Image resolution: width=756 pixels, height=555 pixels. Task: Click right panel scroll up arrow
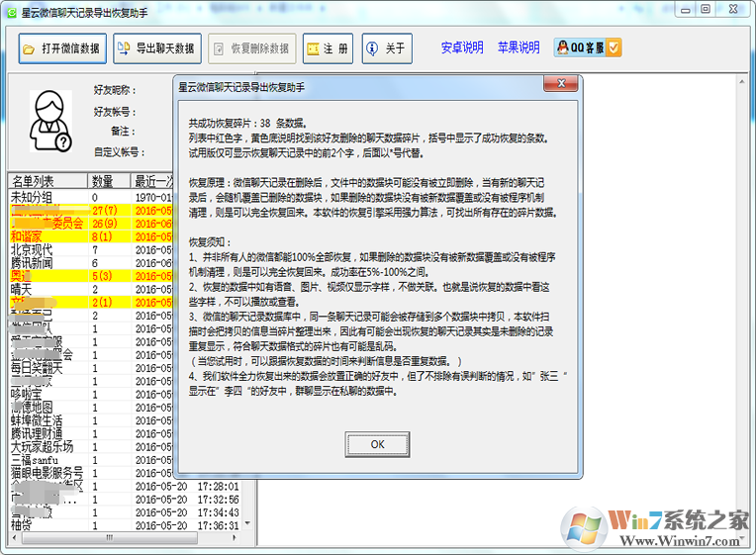[742, 82]
